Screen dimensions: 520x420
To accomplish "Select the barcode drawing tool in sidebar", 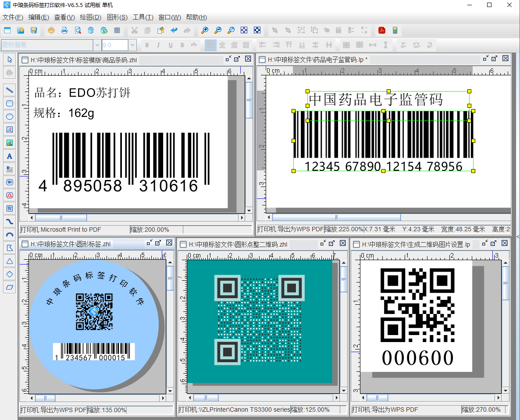I will tap(9, 182).
